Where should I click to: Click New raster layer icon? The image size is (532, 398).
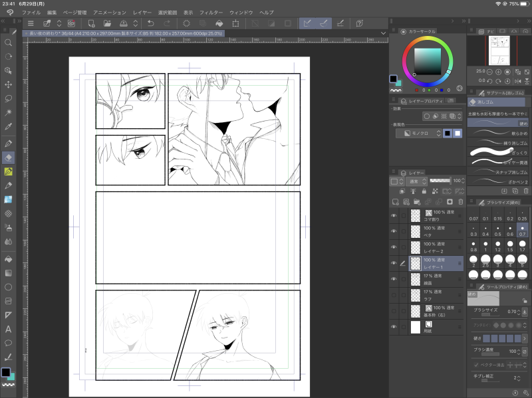(x=395, y=202)
